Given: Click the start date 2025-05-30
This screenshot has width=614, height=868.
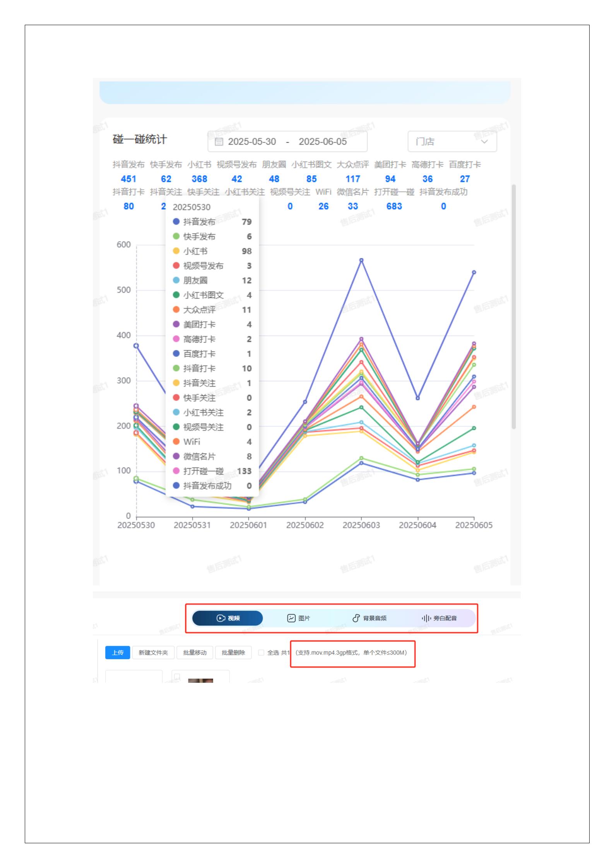Looking at the screenshot, I should tap(252, 142).
